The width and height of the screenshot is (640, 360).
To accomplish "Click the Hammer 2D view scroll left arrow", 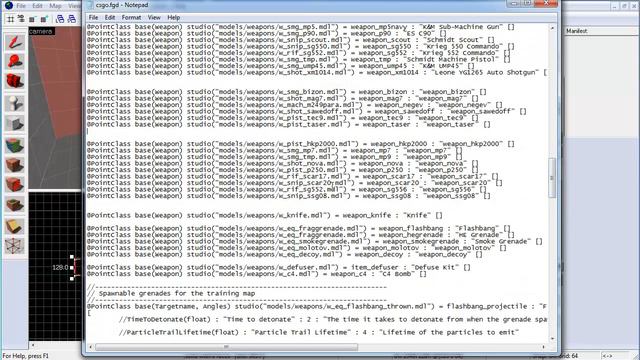I will [33, 345].
